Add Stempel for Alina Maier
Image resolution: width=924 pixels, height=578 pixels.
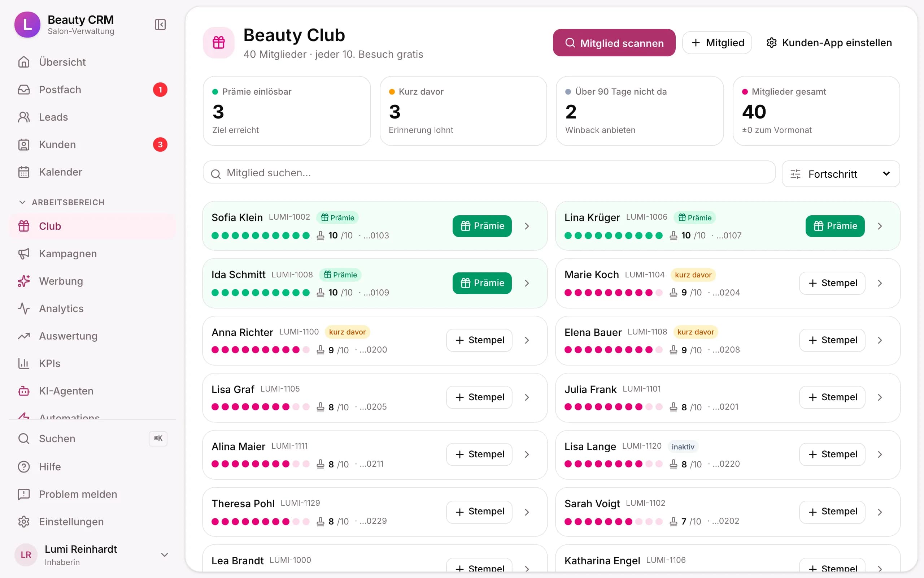(x=479, y=454)
